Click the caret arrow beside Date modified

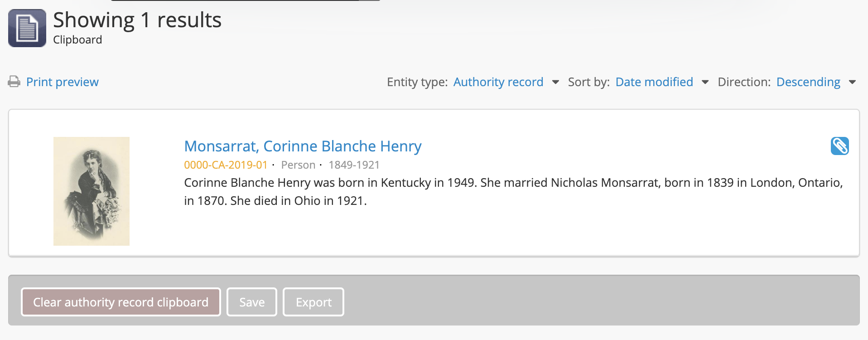point(705,82)
